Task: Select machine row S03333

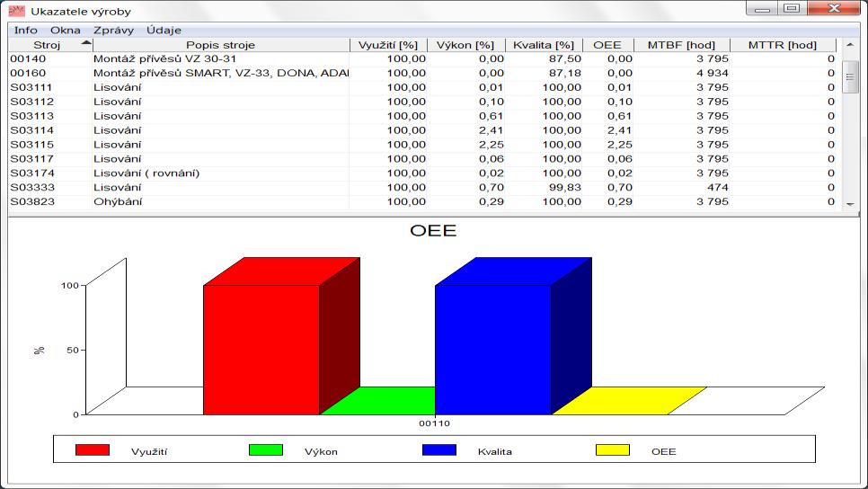Action: pyautogui.click(x=423, y=188)
